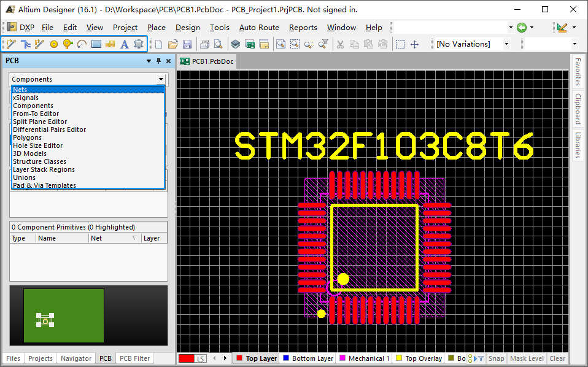Switch to the Projects panel tab
Image resolution: width=588 pixels, height=367 pixels.
click(x=41, y=358)
